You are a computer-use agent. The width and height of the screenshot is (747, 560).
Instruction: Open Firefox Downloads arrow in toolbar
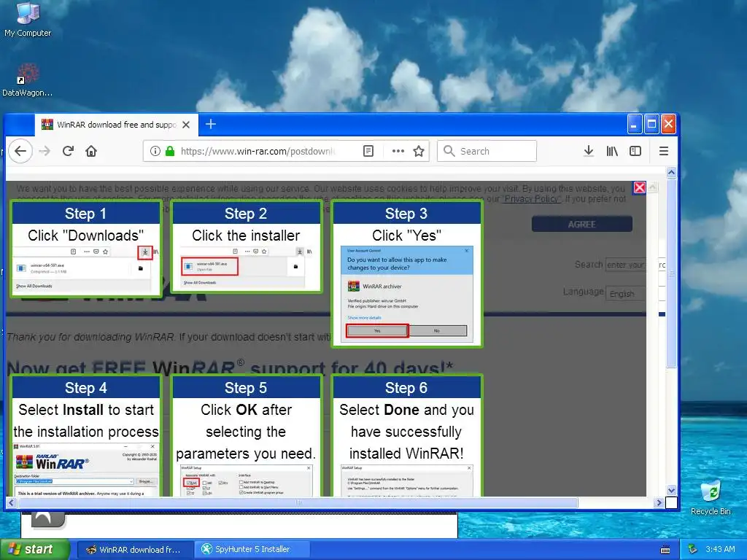(589, 152)
